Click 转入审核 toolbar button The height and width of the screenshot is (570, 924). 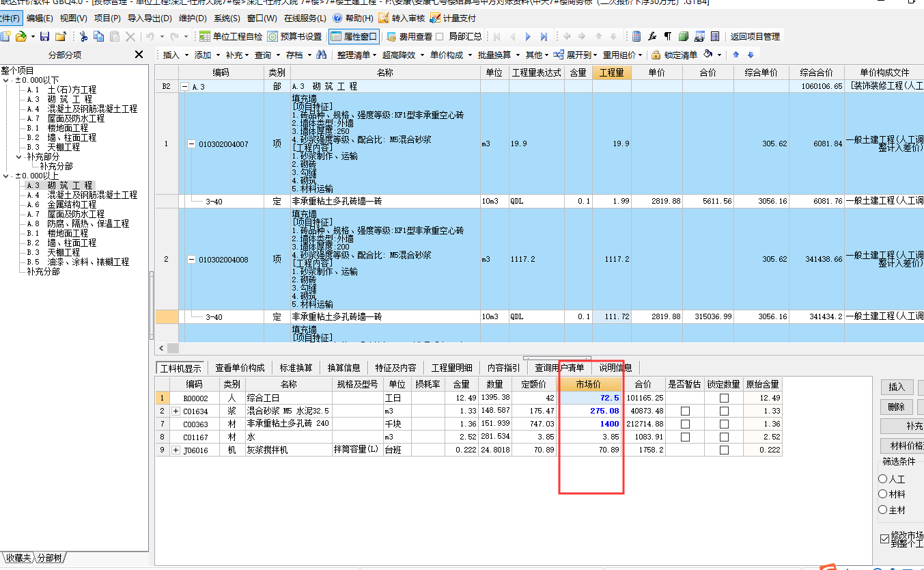402,18
